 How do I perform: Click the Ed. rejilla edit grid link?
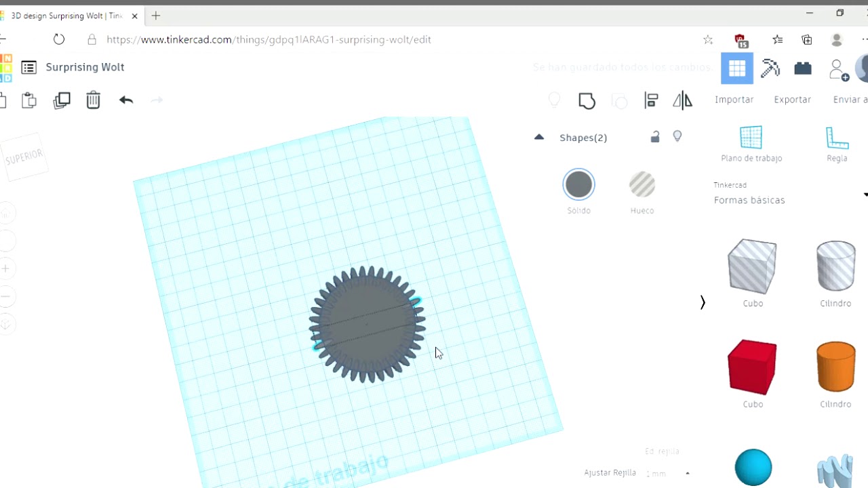(x=662, y=451)
